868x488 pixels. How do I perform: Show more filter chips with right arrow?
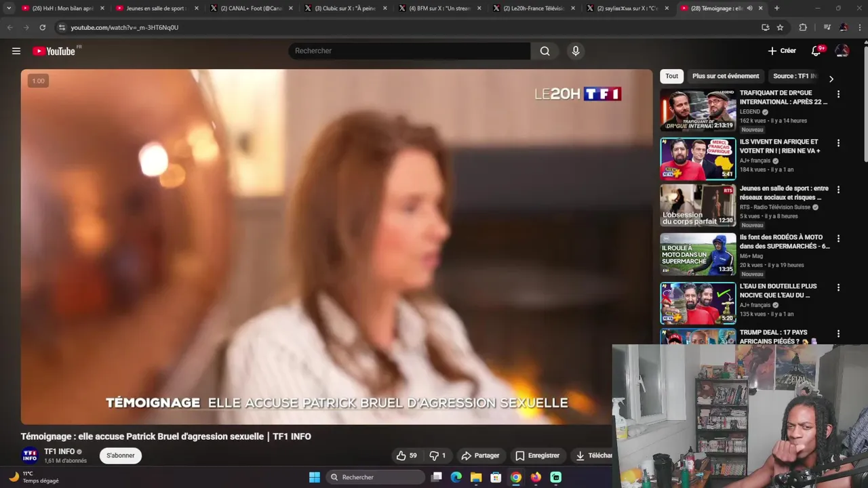coord(831,79)
